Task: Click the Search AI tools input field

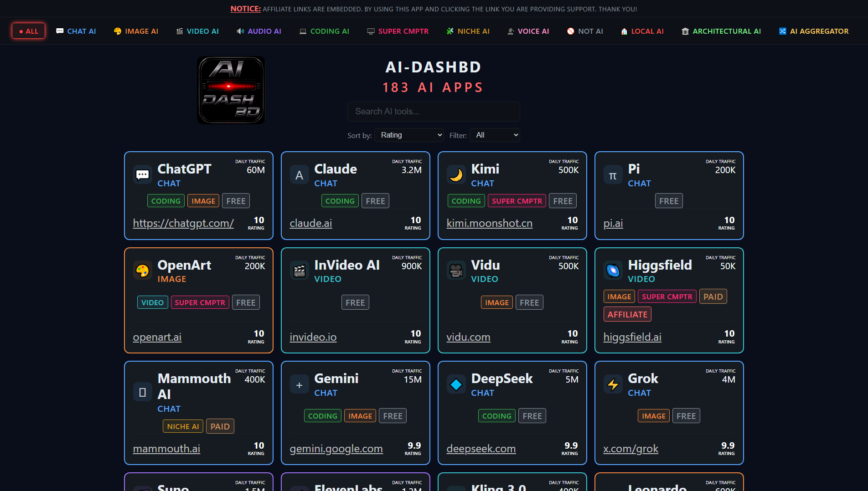Action: pyautogui.click(x=434, y=112)
